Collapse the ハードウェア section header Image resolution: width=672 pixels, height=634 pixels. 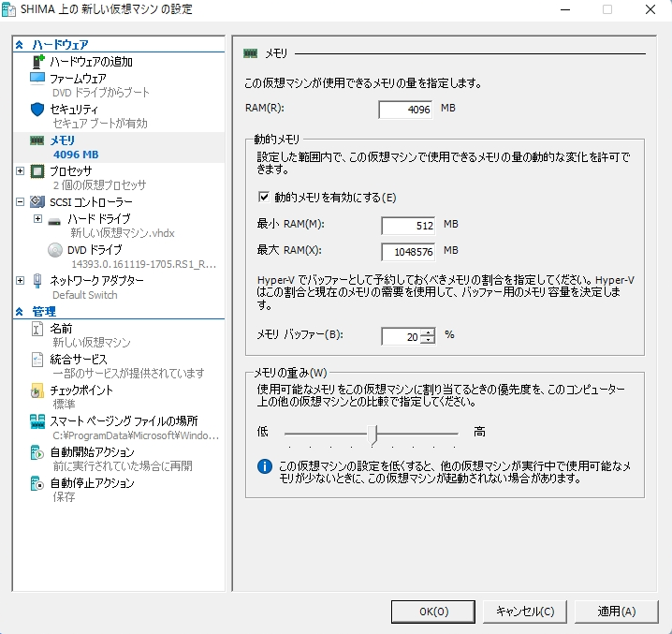20,45
